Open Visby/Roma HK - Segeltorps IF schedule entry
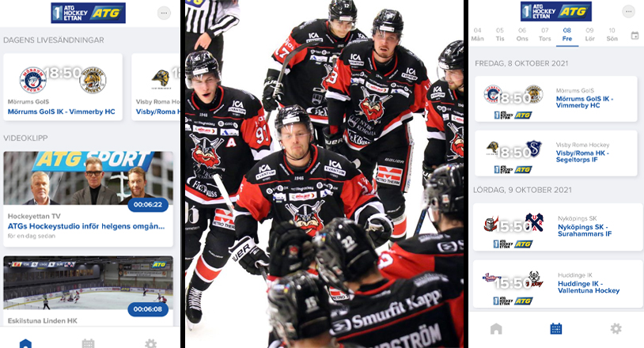 [555, 153]
